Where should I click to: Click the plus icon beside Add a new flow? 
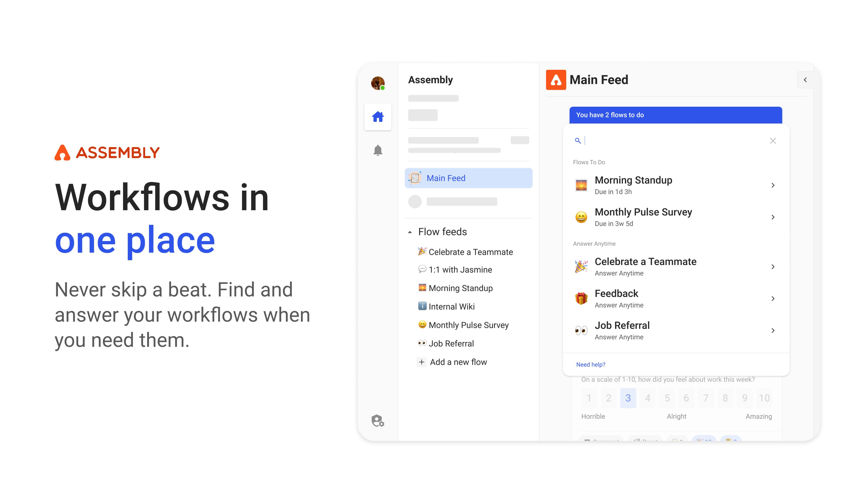pyautogui.click(x=421, y=362)
